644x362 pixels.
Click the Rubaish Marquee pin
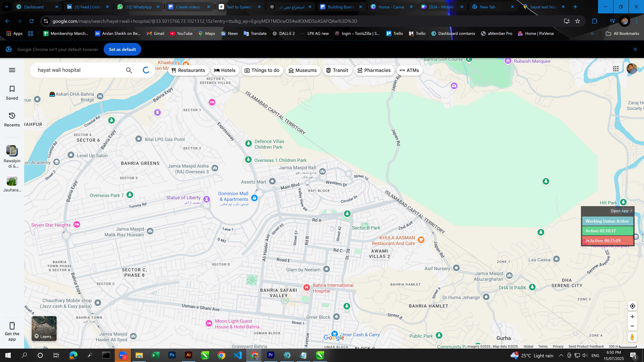(x=508, y=61)
